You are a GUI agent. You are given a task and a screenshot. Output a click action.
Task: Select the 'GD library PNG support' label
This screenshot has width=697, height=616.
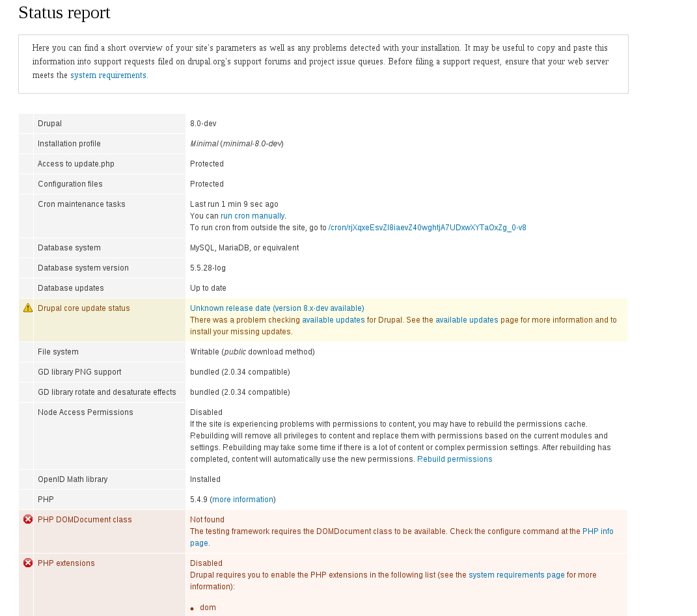tap(79, 371)
